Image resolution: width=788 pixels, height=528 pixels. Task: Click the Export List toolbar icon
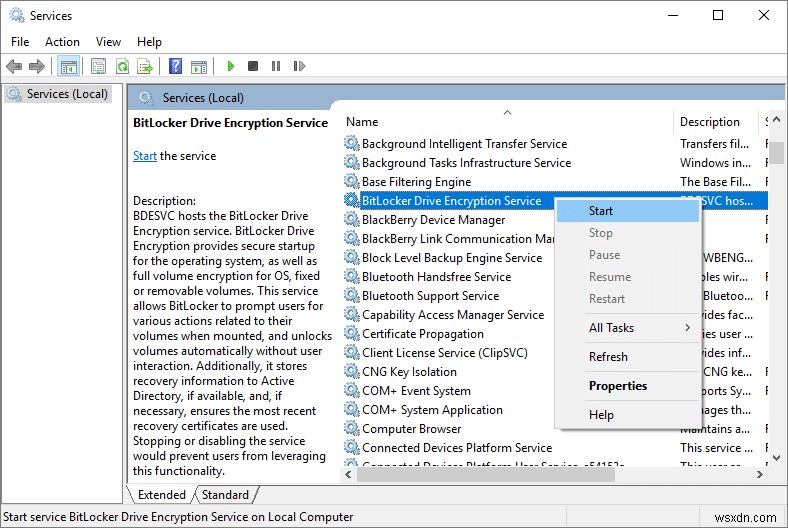[145, 66]
